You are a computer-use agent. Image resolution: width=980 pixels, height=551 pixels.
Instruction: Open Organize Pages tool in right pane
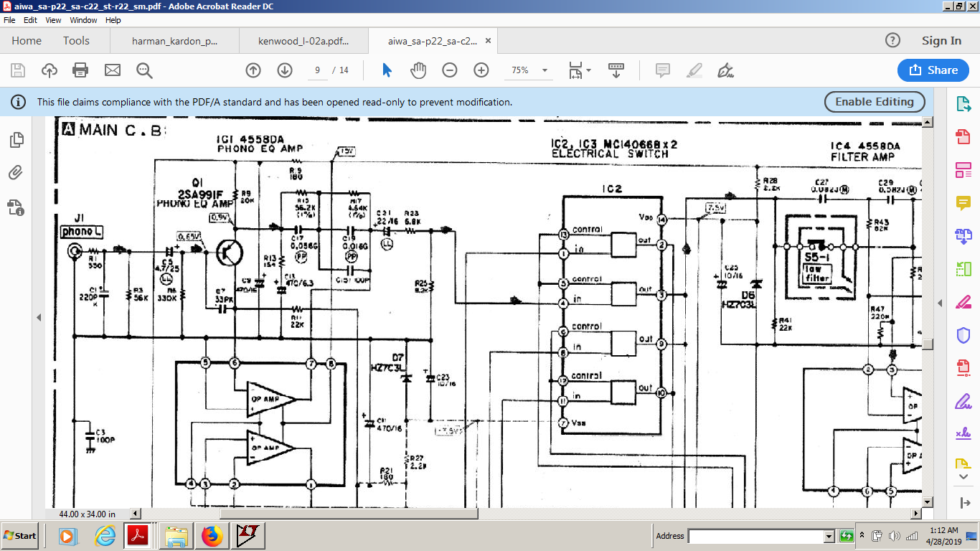click(x=963, y=269)
